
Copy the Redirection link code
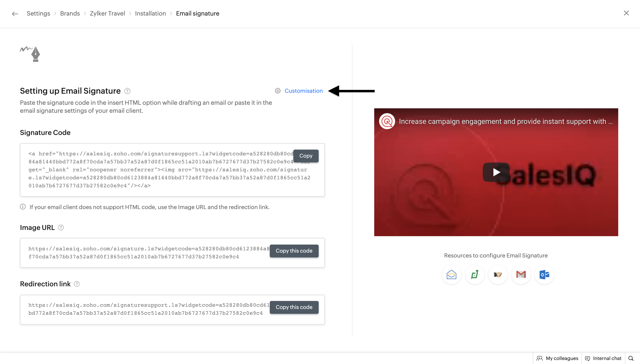click(294, 307)
